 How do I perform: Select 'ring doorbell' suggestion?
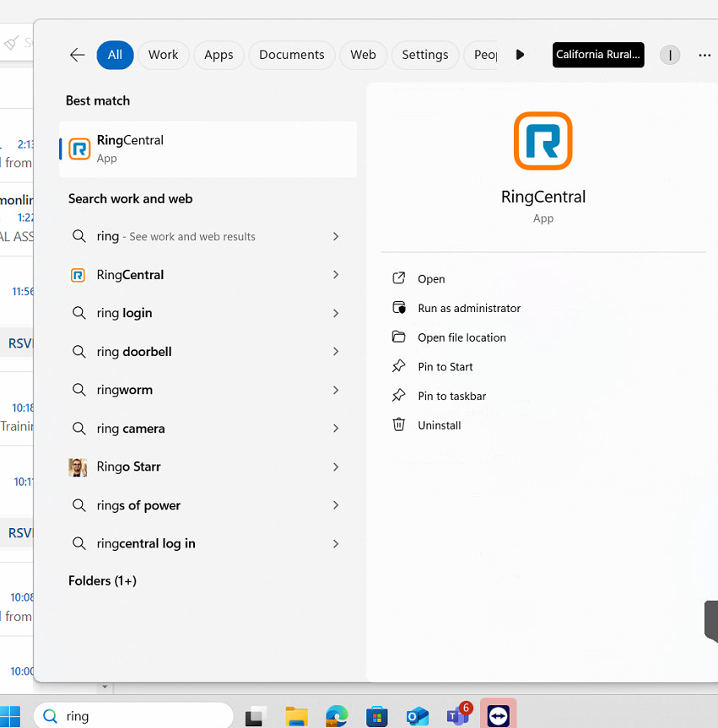208,352
